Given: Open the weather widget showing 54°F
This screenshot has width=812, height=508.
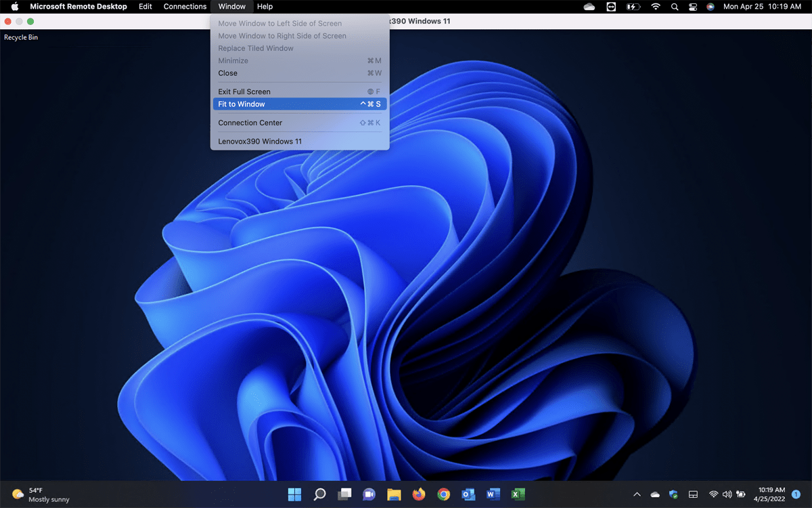Looking at the screenshot, I should (x=41, y=494).
